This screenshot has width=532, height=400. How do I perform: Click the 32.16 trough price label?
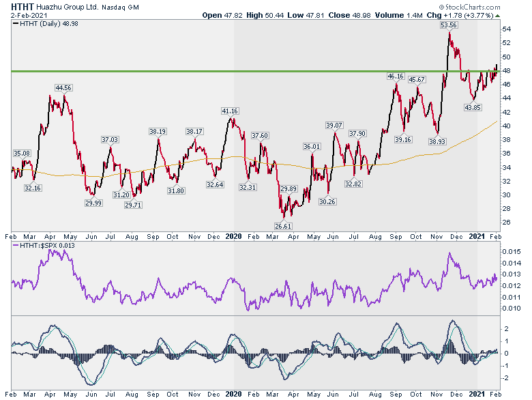[x=33, y=188]
